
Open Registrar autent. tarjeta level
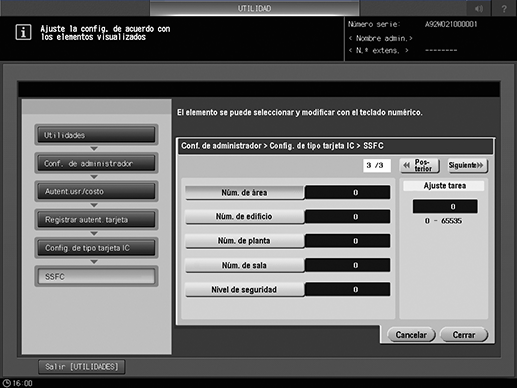pyautogui.click(x=96, y=220)
